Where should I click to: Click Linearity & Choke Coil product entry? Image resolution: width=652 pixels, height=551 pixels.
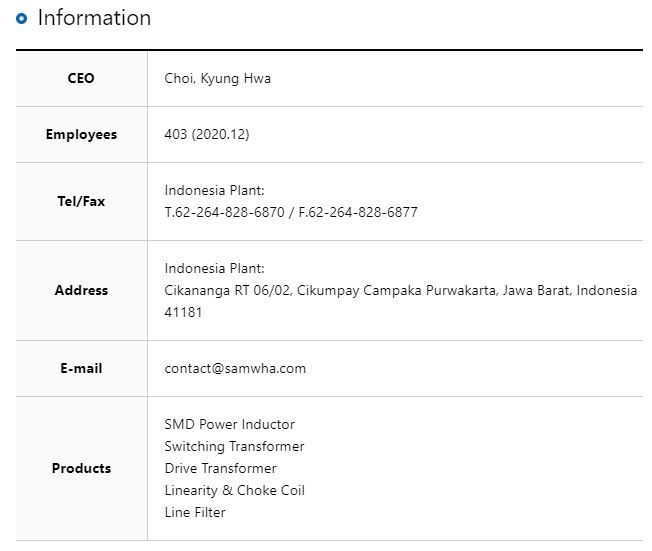click(235, 490)
